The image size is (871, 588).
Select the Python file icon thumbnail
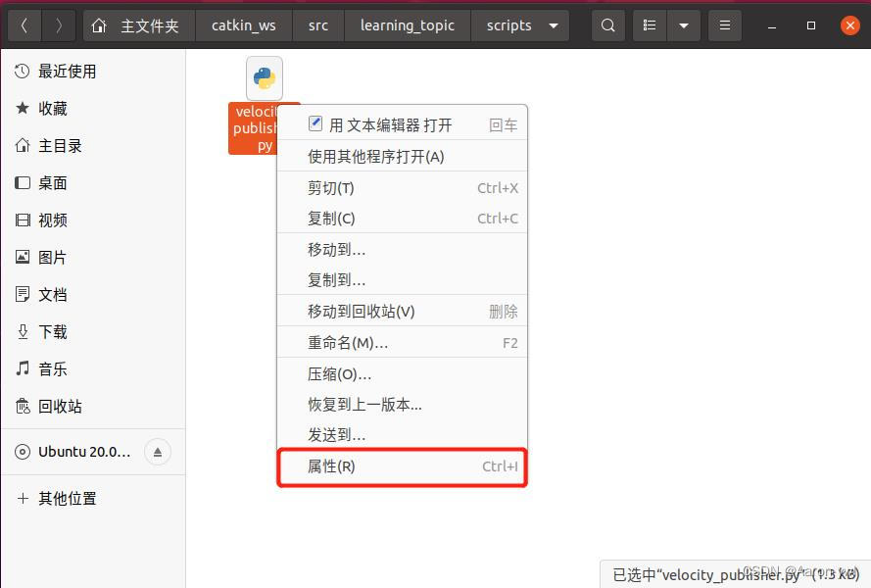(x=265, y=78)
